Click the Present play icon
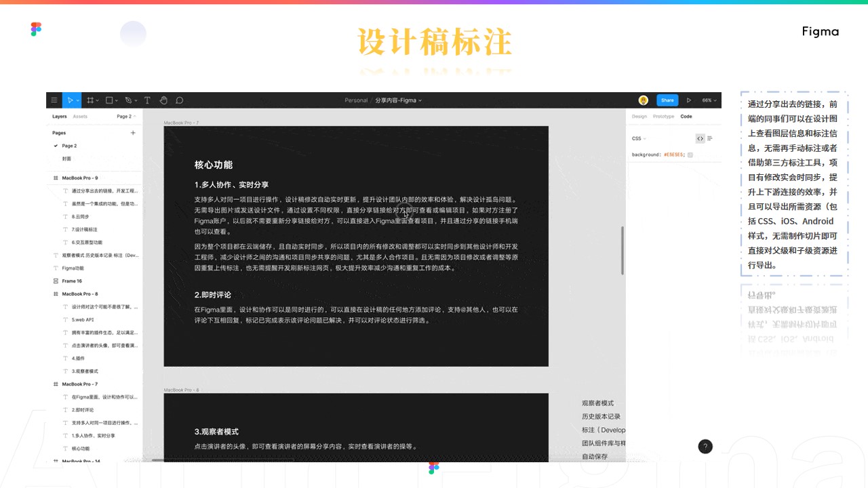This screenshot has width=868, height=488. click(689, 100)
